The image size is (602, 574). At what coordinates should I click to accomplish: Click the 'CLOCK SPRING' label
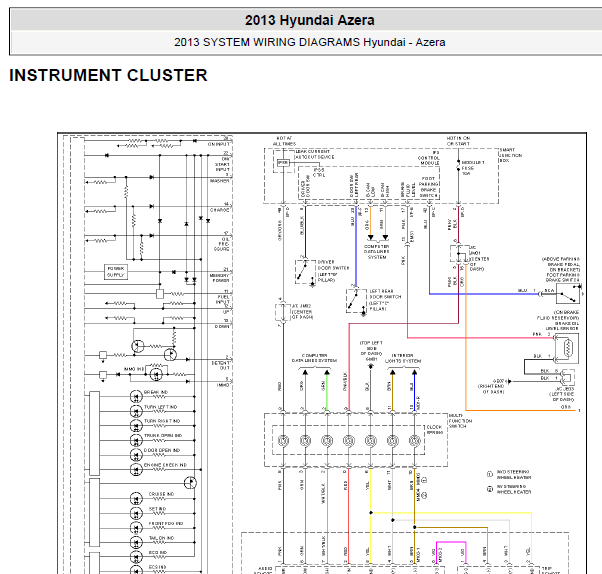(x=435, y=430)
